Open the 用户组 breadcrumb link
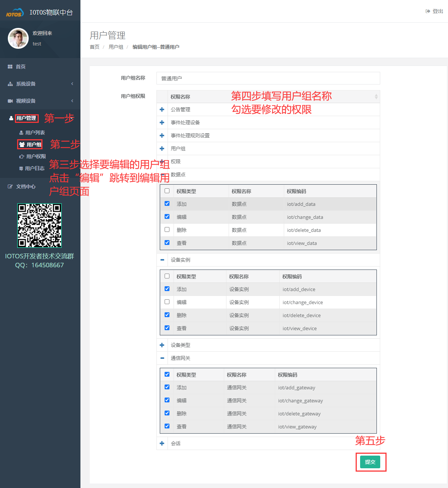This screenshot has width=448, height=488. [115, 47]
